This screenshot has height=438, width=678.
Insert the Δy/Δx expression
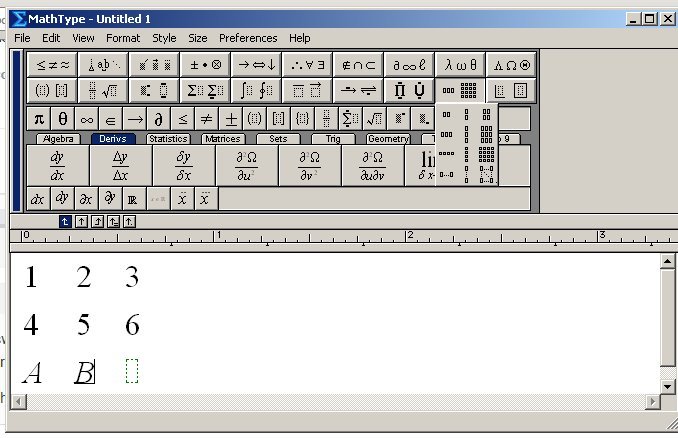point(121,166)
